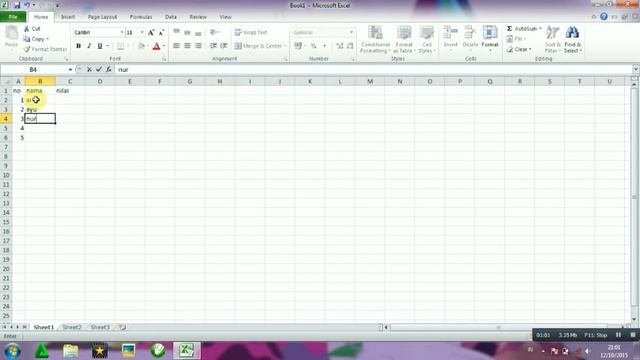The width and height of the screenshot is (640, 360).
Task: Click the formula bar input containing nur
Action: [x=373, y=70]
